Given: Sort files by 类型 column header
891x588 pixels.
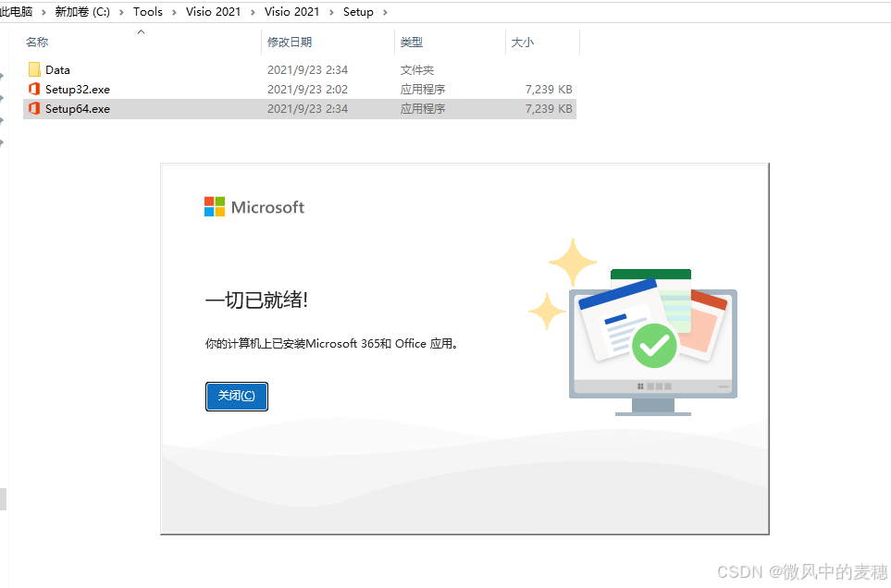Looking at the screenshot, I should (x=412, y=42).
